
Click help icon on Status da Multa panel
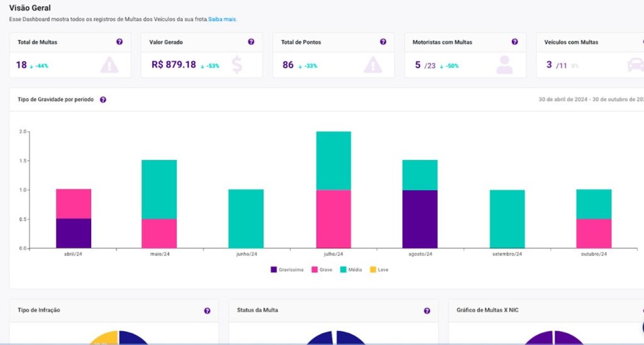(427, 311)
